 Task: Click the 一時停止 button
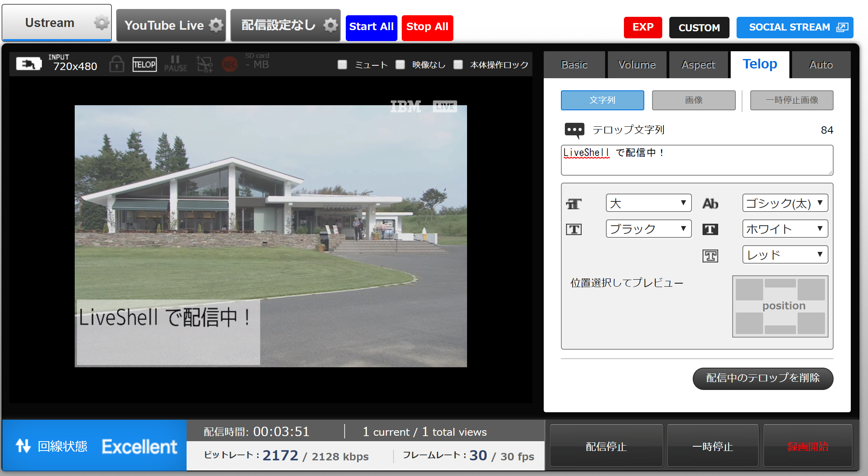[713, 446]
